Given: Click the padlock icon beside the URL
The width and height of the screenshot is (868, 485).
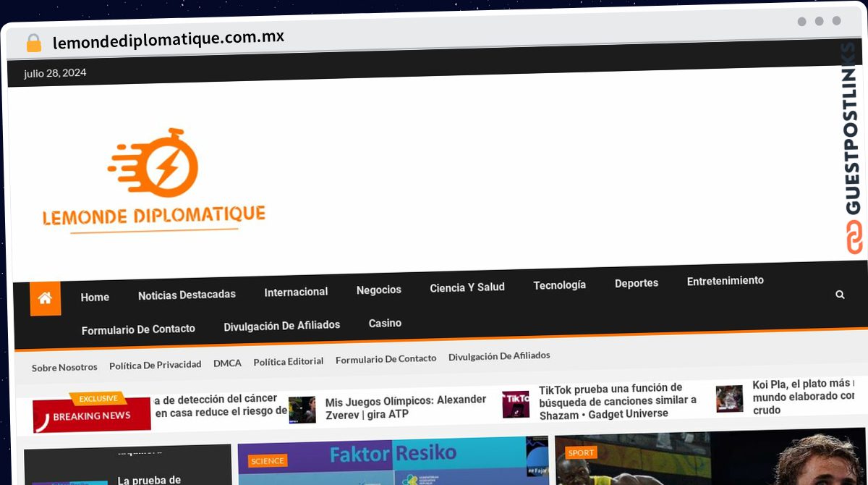Looking at the screenshot, I should (34, 43).
